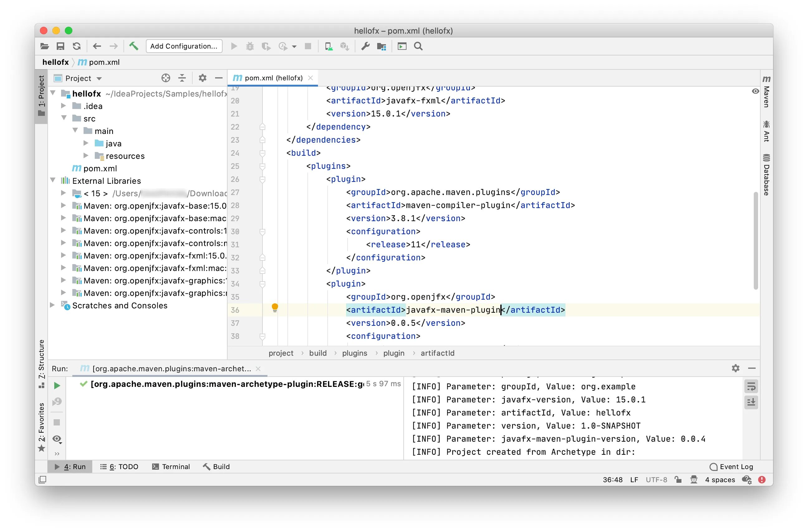
Task: Select pom.xml in the project tree
Action: (100, 168)
